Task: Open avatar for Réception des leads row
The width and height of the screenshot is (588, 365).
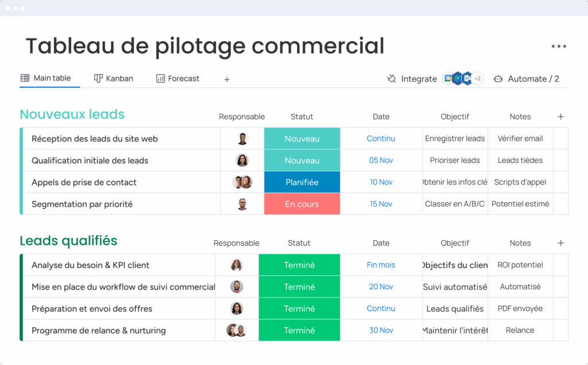Action: tap(242, 139)
